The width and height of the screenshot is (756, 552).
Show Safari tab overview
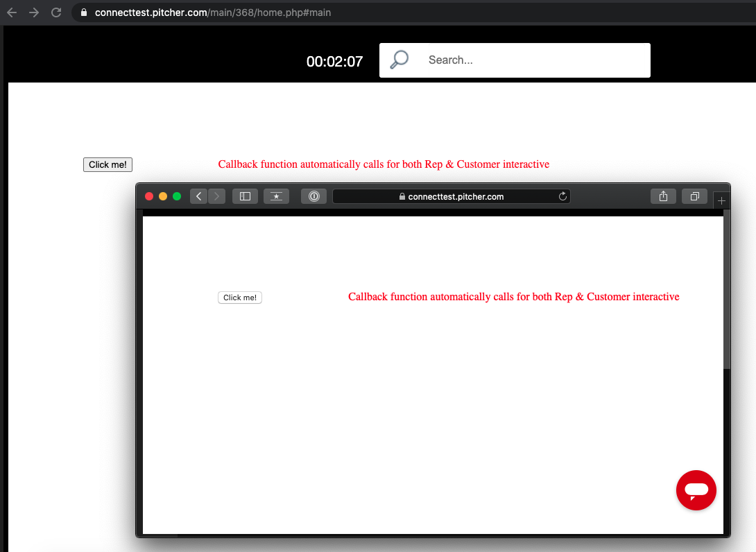694,196
